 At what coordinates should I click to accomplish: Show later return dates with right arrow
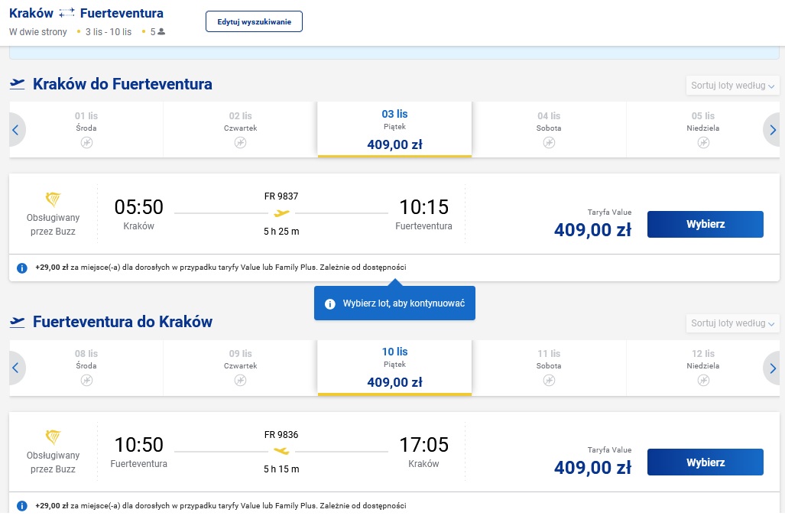[772, 368]
